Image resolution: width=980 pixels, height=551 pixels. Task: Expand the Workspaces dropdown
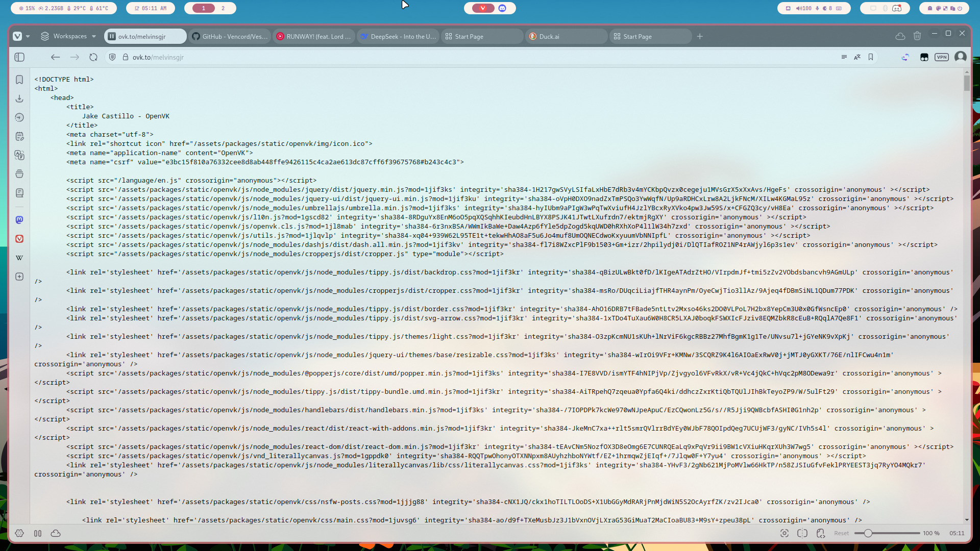coord(69,36)
